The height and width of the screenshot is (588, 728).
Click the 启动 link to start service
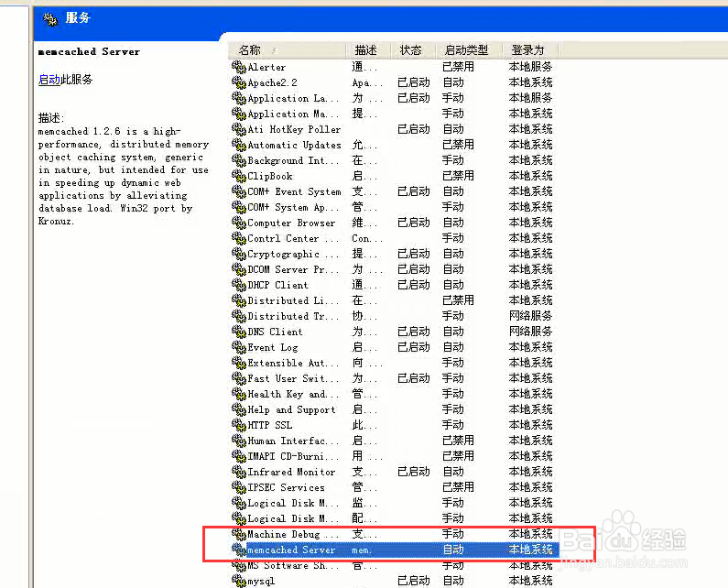[49, 80]
